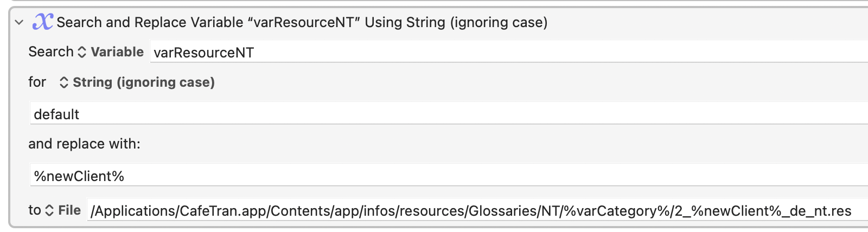Click the CafeTran destination file path field
Screen dimensions: 868x232
pos(477,211)
